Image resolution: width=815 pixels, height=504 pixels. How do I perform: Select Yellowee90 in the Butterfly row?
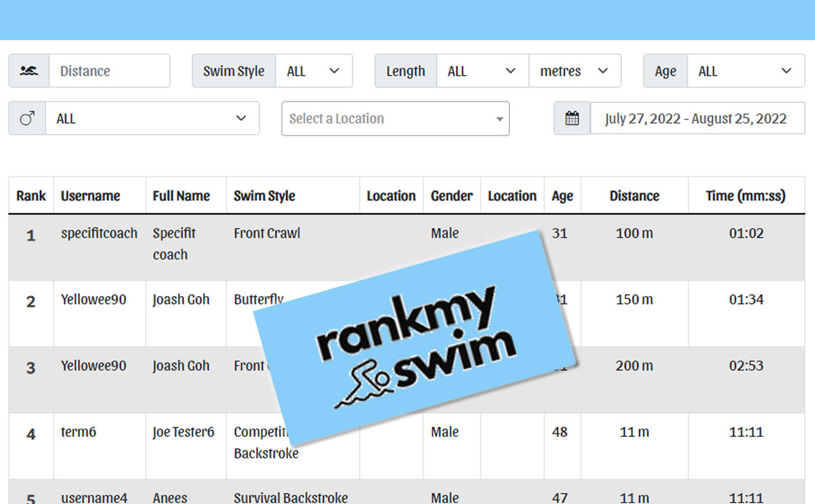click(94, 300)
